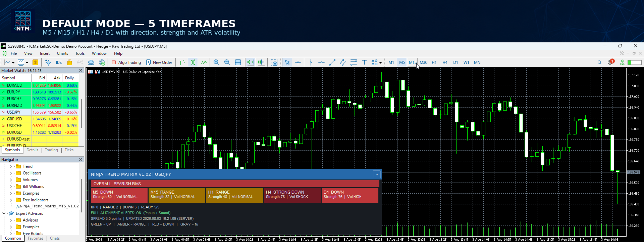Open the Help menu
Screen dimensions: 644x242
(118, 53)
